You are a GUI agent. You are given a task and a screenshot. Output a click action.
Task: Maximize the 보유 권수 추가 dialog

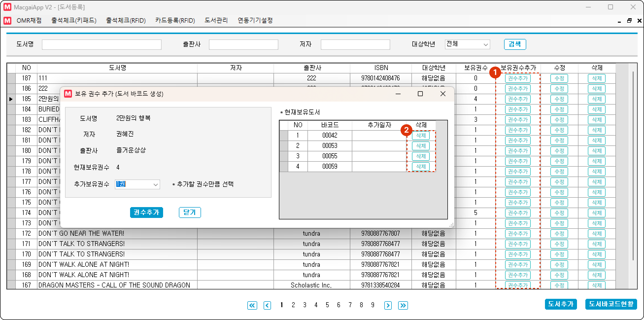[x=420, y=94]
